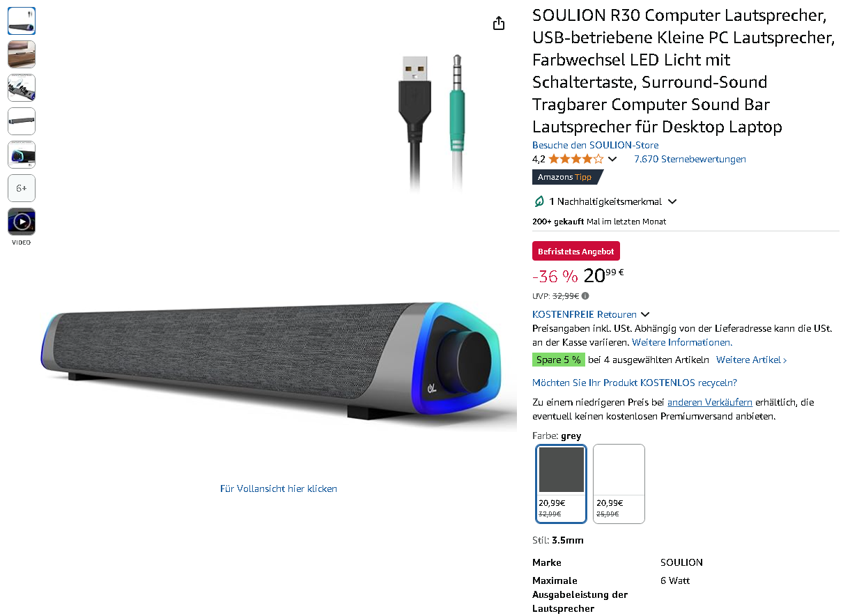This screenshot has height=616, width=843.
Task: Expand the rating breakdown chevron
Action: [612, 159]
